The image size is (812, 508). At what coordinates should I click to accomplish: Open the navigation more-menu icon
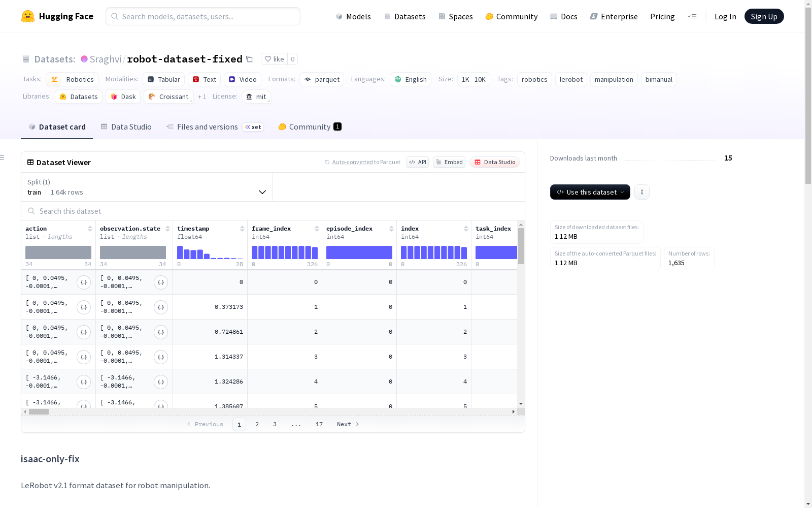pyautogui.click(x=692, y=16)
